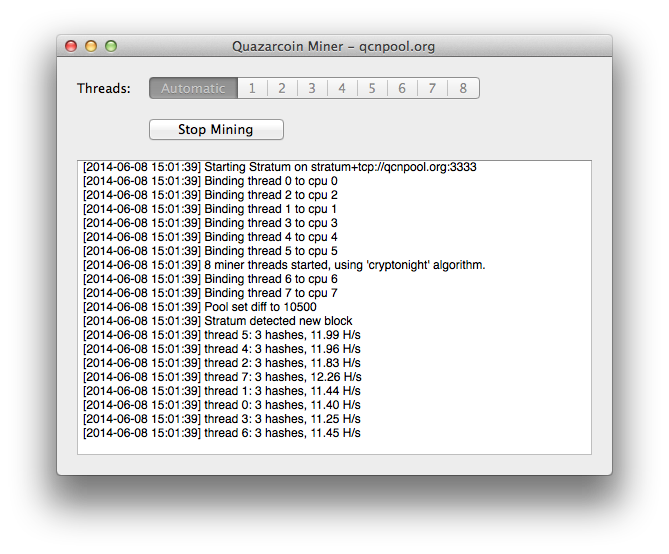Set threads to 8
This screenshot has height=554, width=669.
point(463,88)
